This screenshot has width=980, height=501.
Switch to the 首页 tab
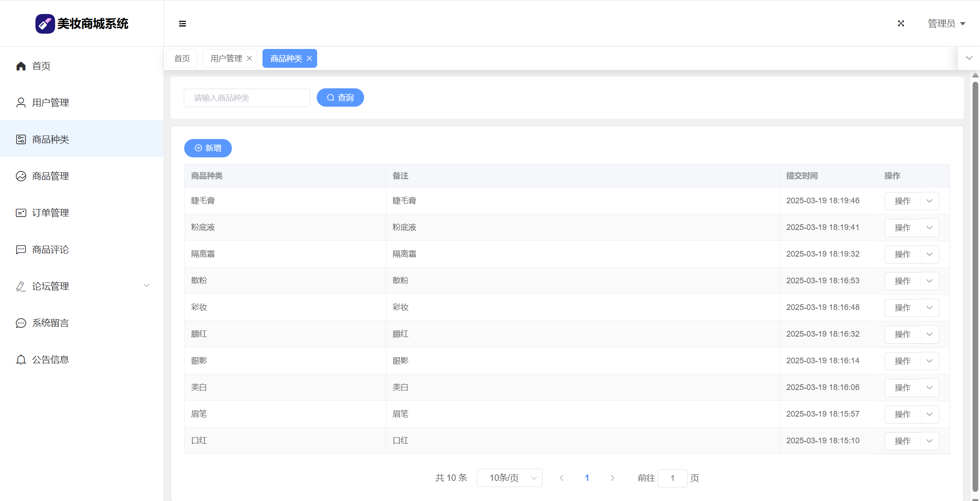click(182, 59)
